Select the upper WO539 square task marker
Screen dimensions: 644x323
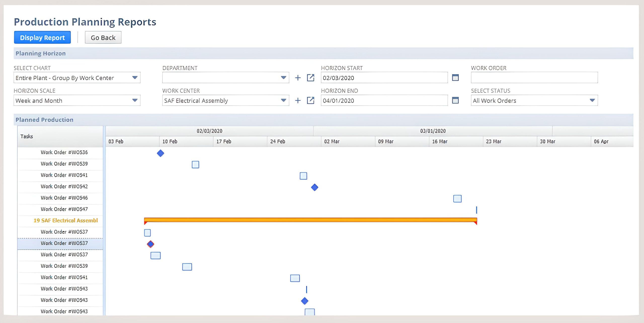tap(195, 164)
